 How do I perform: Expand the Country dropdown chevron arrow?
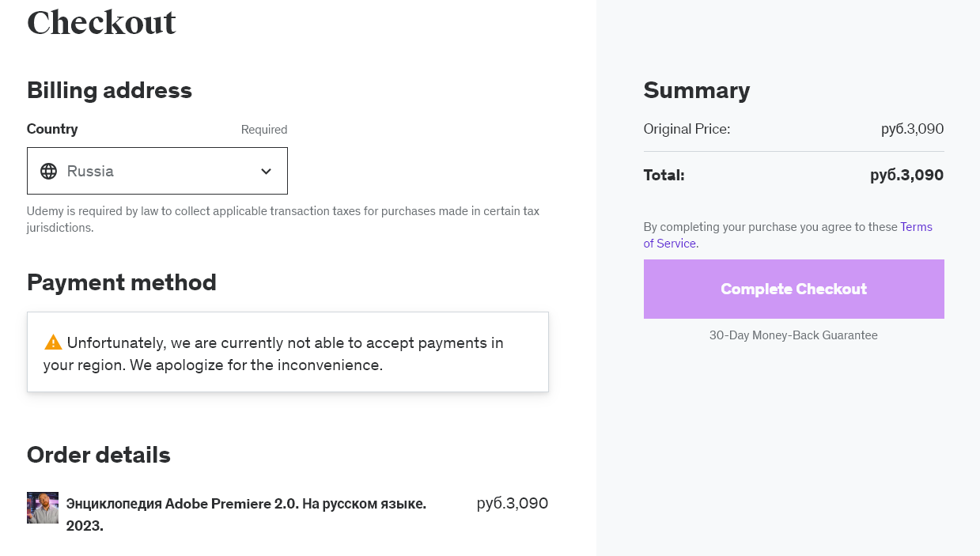click(x=267, y=171)
